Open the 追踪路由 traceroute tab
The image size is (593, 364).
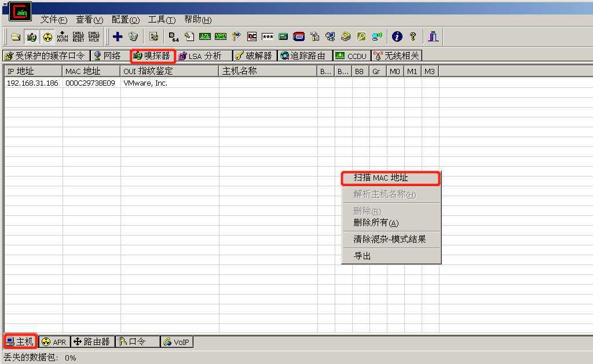tap(305, 56)
